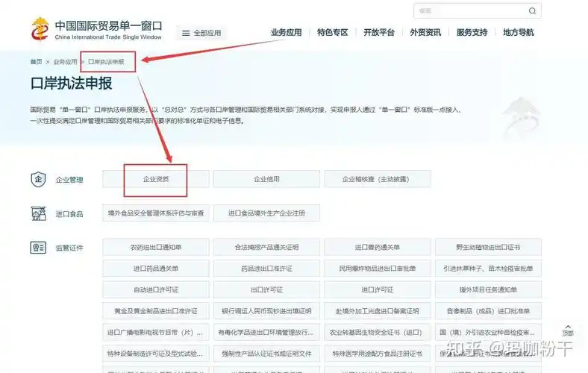
Task: Open 进口兽药通关单
Action: point(378,248)
